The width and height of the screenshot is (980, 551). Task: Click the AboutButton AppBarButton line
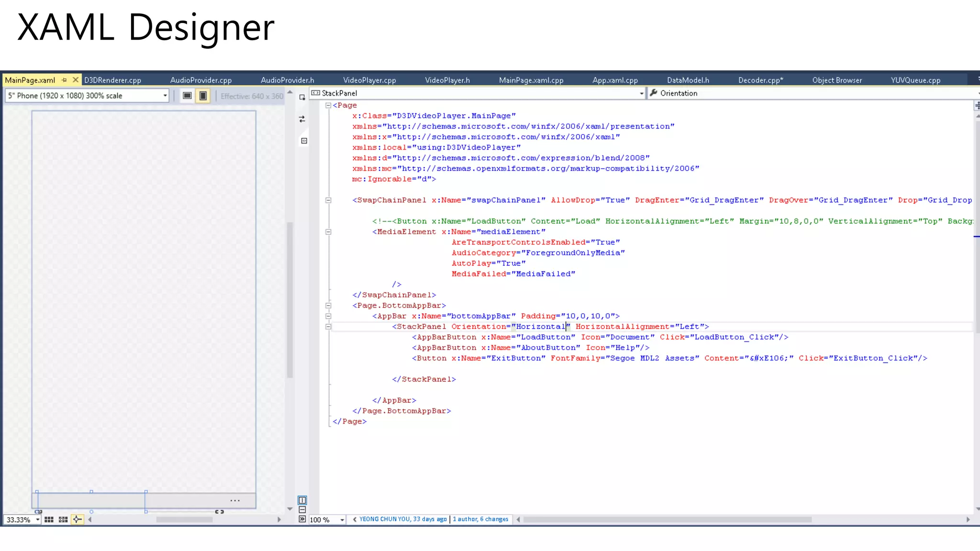point(531,348)
